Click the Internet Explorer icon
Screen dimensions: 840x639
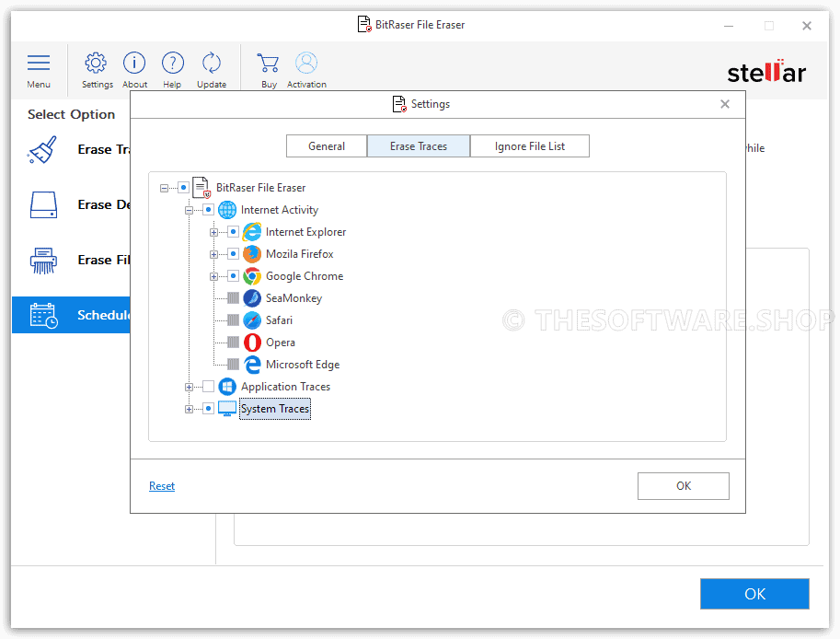pyautogui.click(x=252, y=232)
